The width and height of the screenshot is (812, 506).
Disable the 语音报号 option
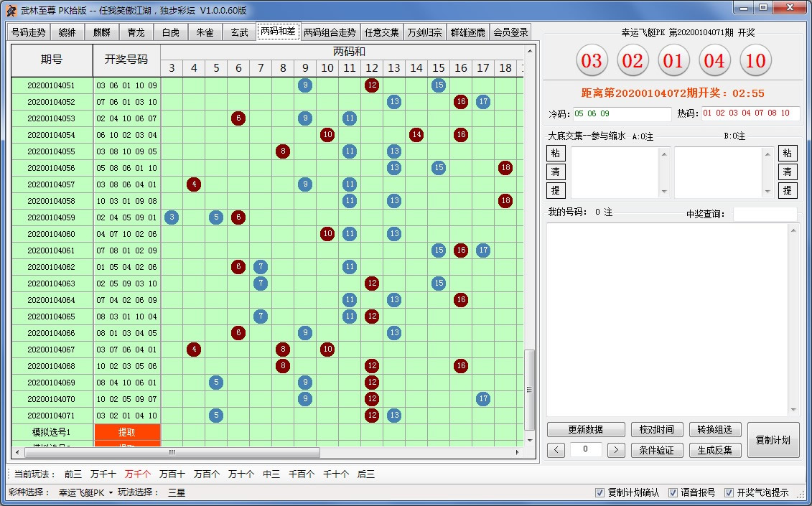point(673,492)
